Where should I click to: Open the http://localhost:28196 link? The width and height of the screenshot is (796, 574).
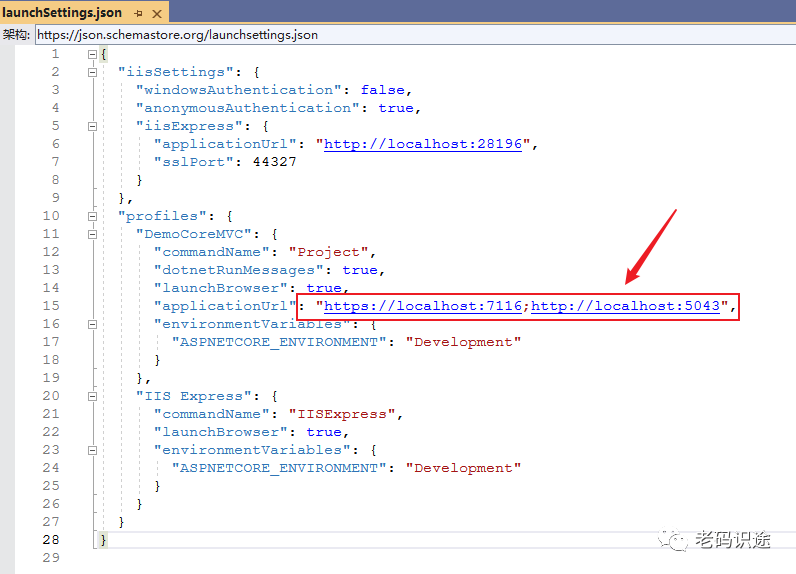(423, 144)
